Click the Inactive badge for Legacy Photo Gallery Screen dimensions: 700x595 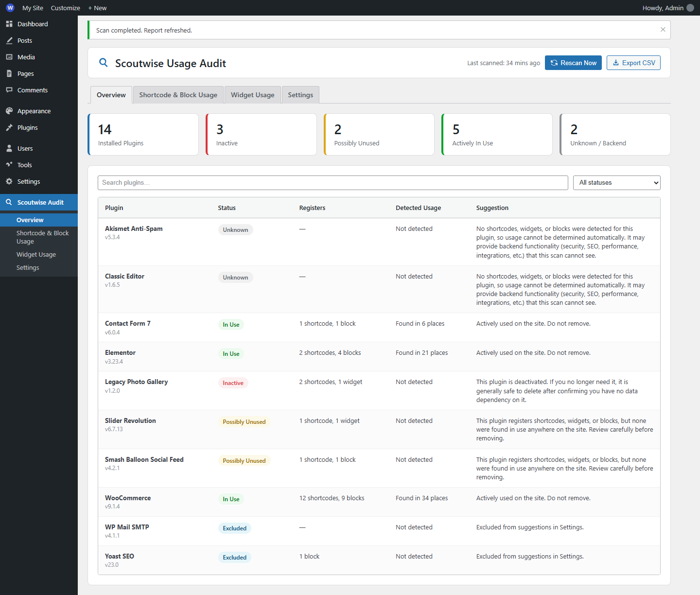click(233, 383)
